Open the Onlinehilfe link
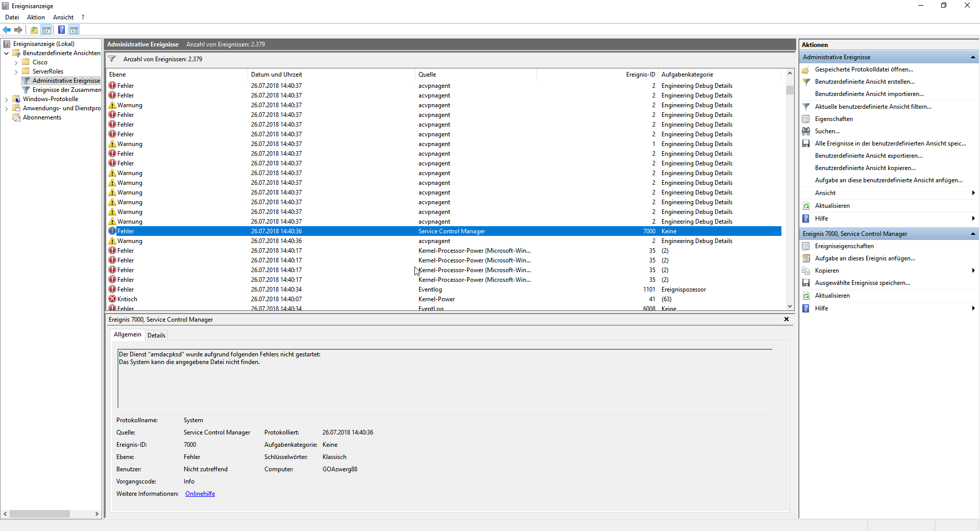 tap(200, 494)
